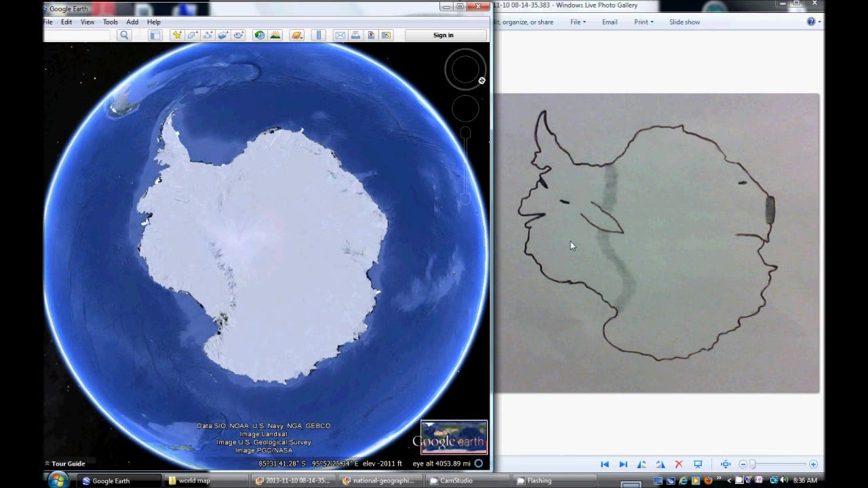The image size is (868, 488).
Task: Click the 8:36 AM taskbar clock
Action: pyautogui.click(x=805, y=481)
